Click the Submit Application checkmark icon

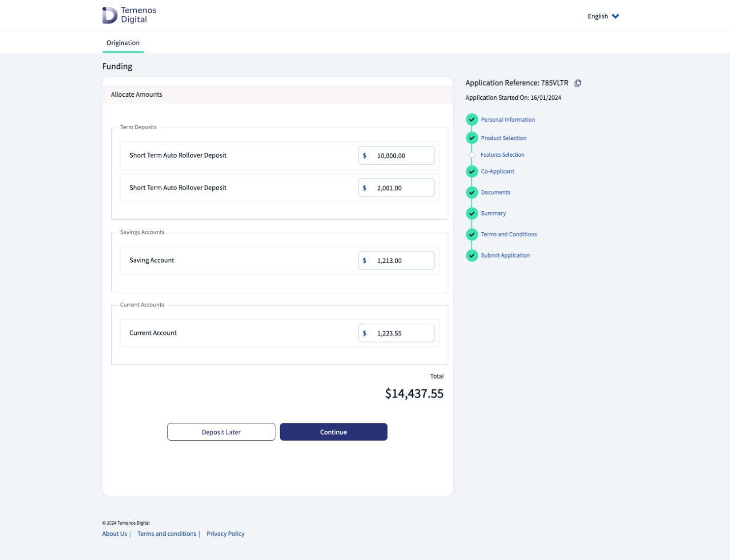pyautogui.click(x=472, y=255)
